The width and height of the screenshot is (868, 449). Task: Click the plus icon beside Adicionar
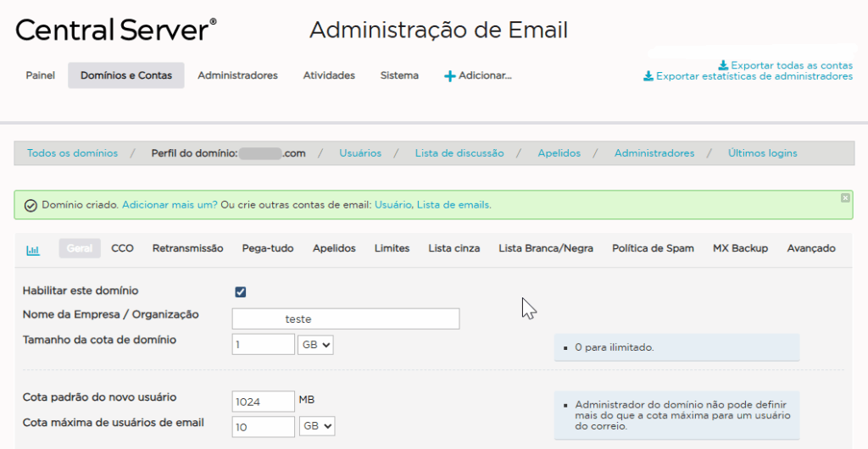pos(449,76)
